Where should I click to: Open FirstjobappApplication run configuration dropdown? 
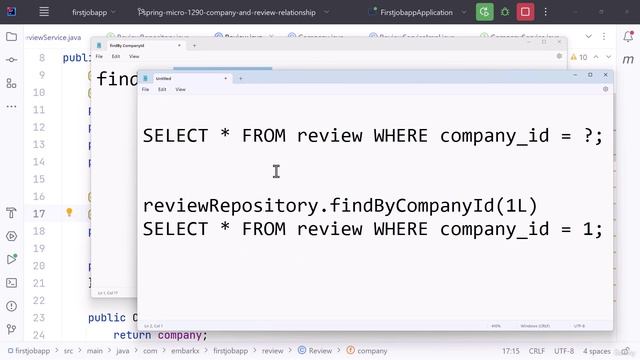(417, 12)
